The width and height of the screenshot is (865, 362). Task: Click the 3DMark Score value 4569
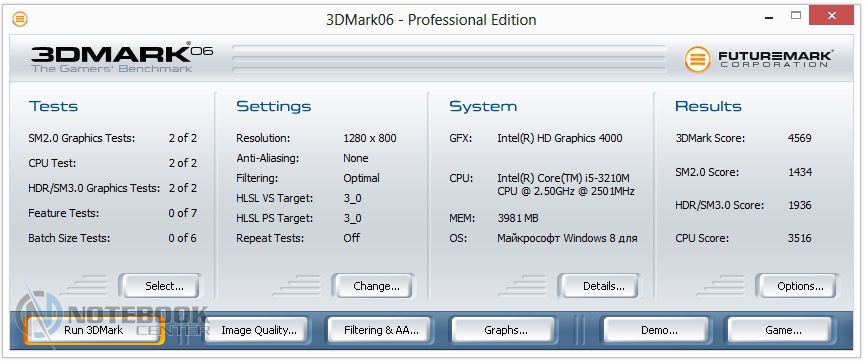coord(799,138)
